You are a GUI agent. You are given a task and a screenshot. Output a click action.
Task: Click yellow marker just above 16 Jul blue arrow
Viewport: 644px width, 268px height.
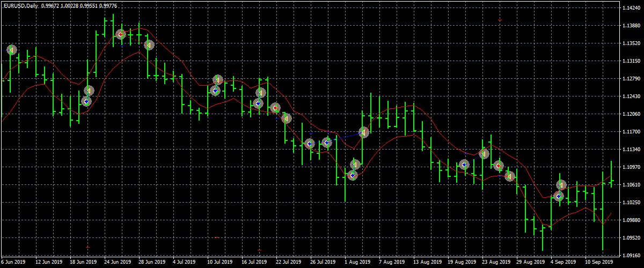click(261, 93)
